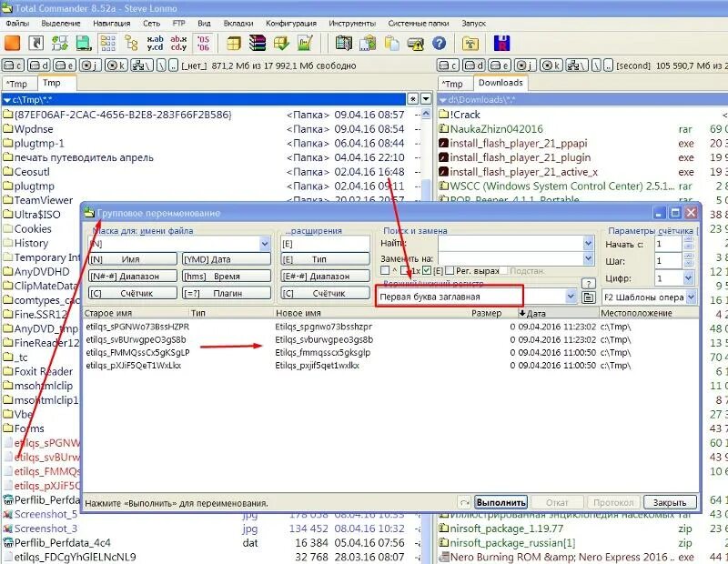728x564 pixels.
Task: Click the yellow box green checkmark icon
Action: click(x=281, y=43)
